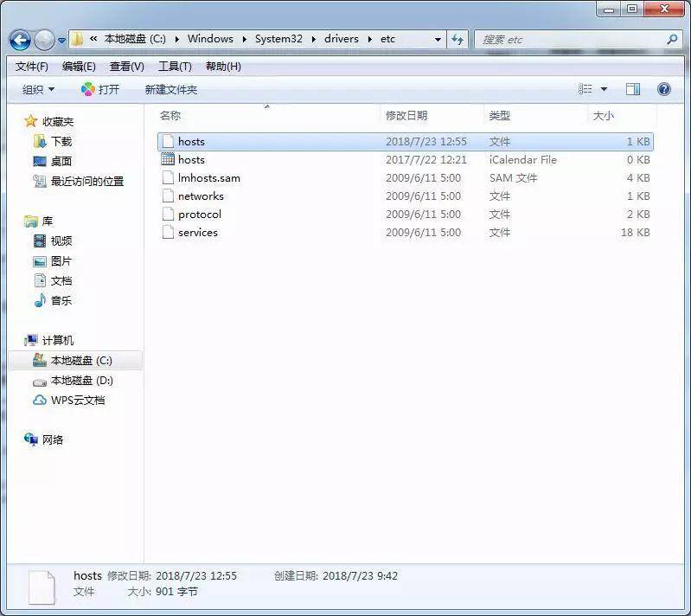Click the greyed Forward arrow button
Screen dimensions: 691x616
[44, 40]
